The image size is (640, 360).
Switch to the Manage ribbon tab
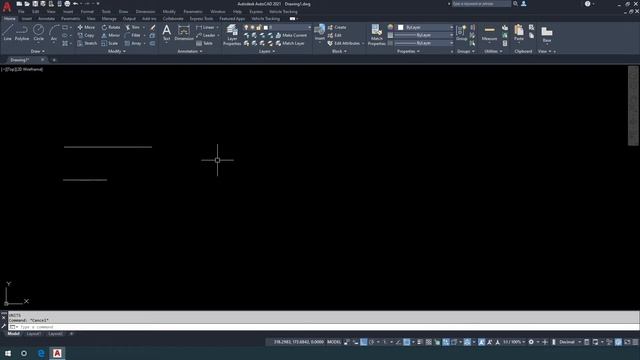109,19
